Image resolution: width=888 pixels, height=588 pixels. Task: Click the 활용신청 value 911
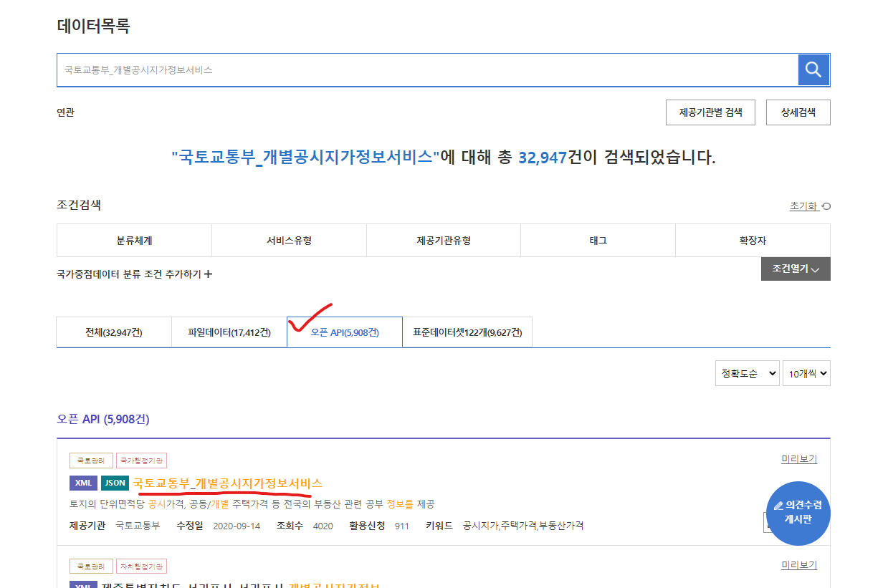402,526
